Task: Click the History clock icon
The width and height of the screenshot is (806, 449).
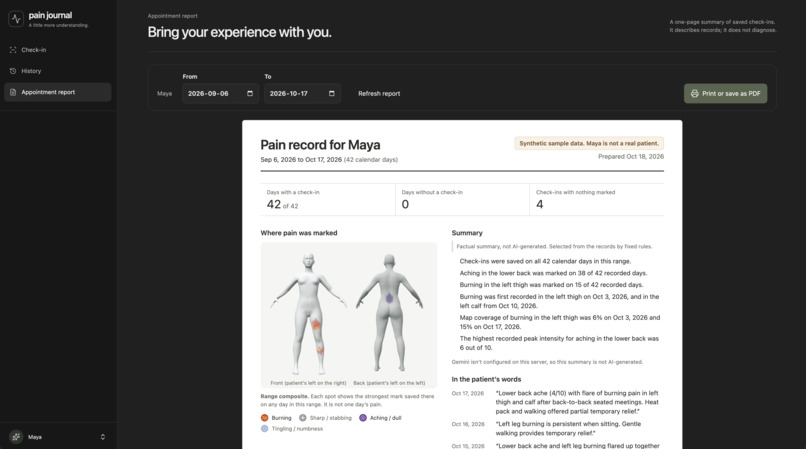Action: (13, 71)
